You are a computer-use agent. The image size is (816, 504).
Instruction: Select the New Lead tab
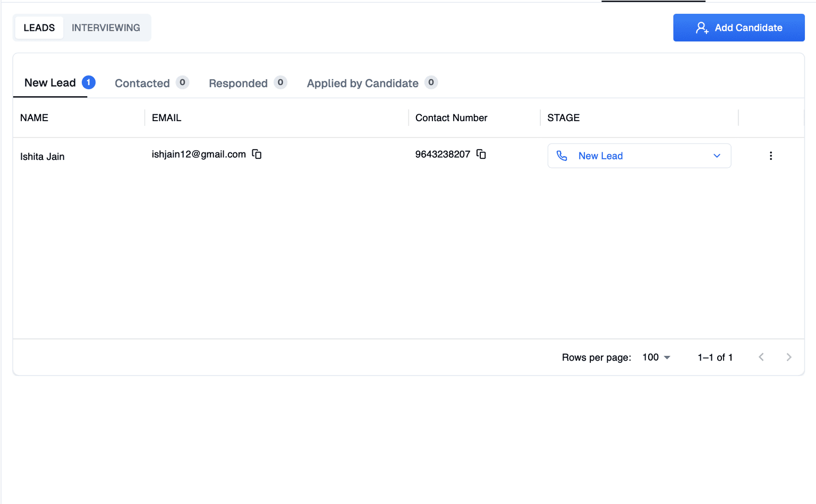tap(59, 83)
